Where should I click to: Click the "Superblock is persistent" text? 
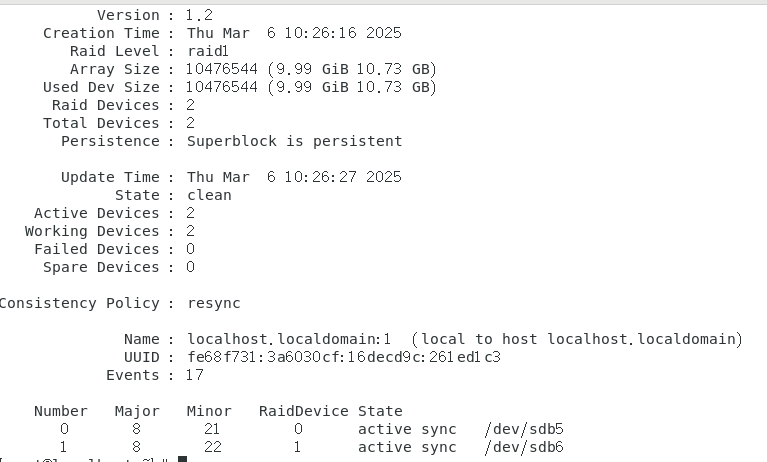pyautogui.click(x=294, y=141)
